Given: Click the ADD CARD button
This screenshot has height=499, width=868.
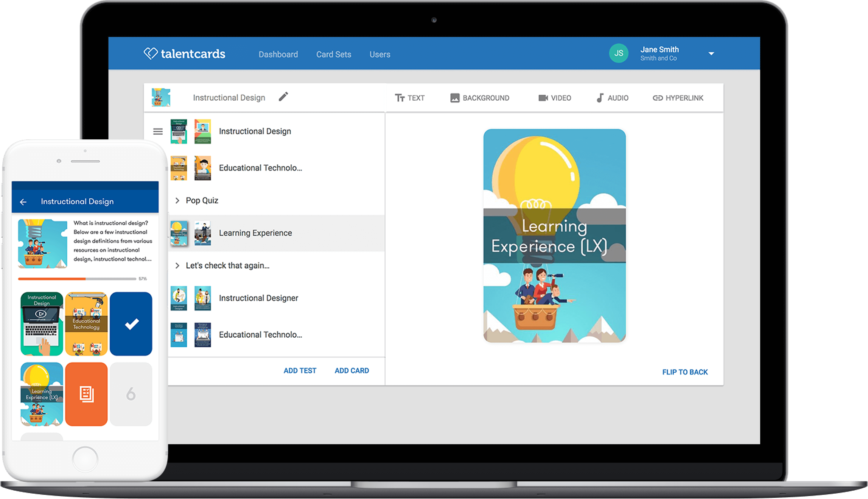Looking at the screenshot, I should [x=352, y=370].
